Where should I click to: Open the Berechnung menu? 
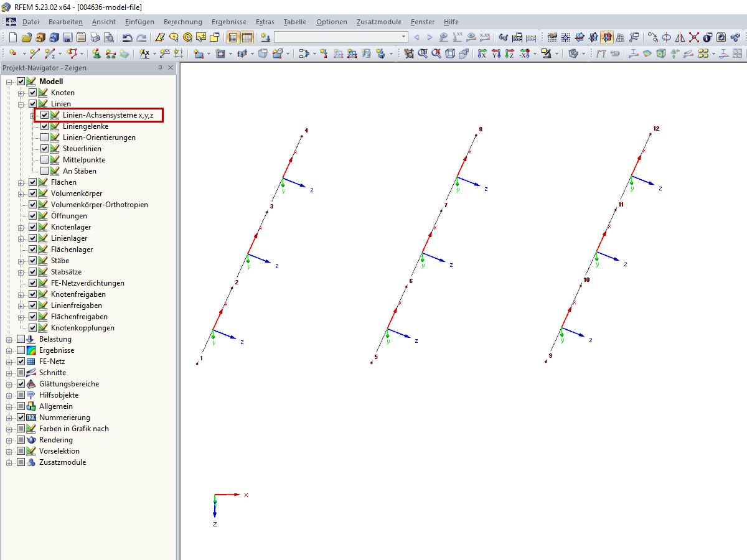coord(183,22)
